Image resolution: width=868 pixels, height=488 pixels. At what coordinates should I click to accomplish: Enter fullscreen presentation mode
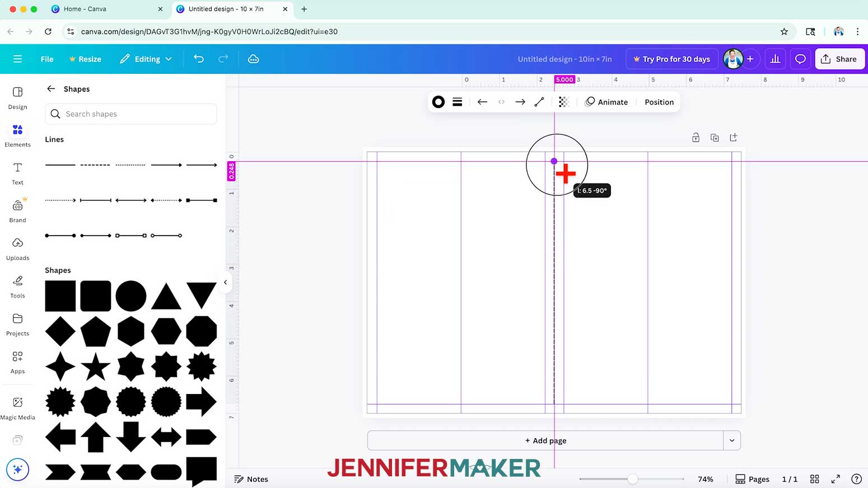click(836, 479)
